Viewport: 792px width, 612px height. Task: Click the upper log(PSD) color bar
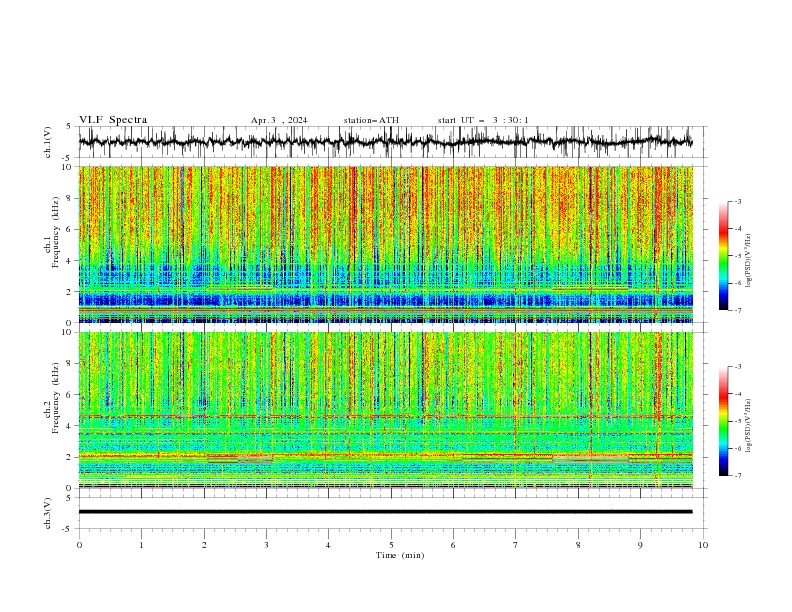pos(723,256)
